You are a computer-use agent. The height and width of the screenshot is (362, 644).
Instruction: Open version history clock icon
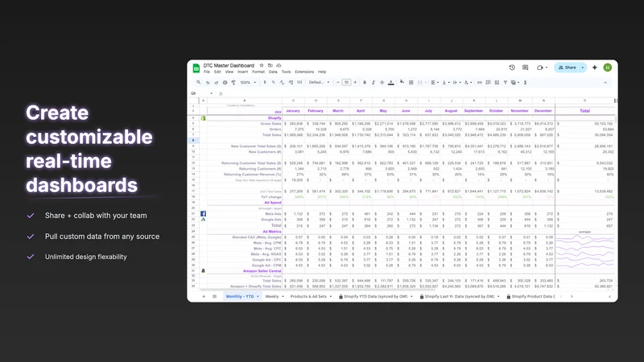512,68
